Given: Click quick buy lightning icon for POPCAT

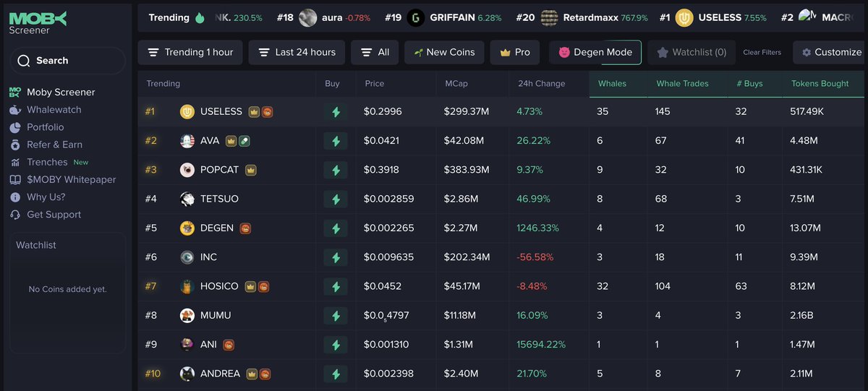Looking at the screenshot, I should (x=336, y=171).
